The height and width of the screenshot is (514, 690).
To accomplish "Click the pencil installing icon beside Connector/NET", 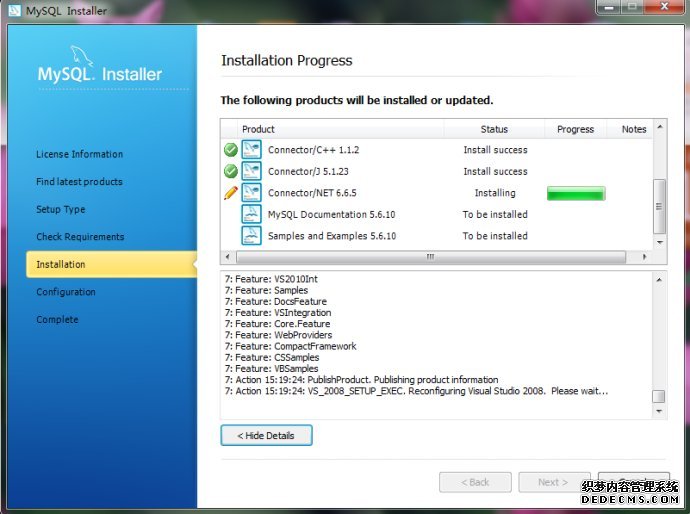I will click(230, 193).
